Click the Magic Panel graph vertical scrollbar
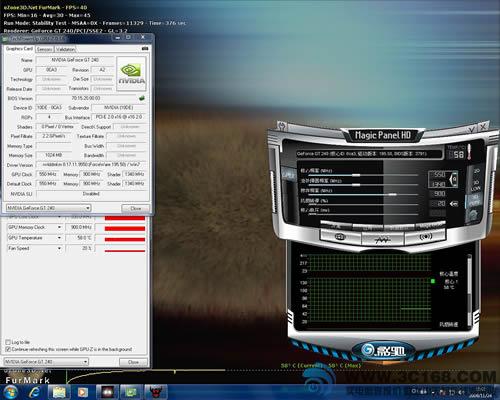This screenshot has height=400, width=500. tap(470, 290)
